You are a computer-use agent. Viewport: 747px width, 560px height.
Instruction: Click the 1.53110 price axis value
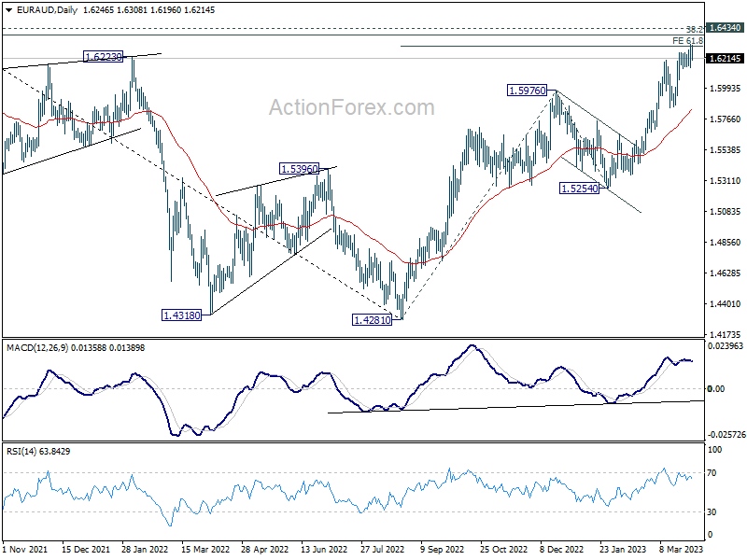click(x=726, y=180)
